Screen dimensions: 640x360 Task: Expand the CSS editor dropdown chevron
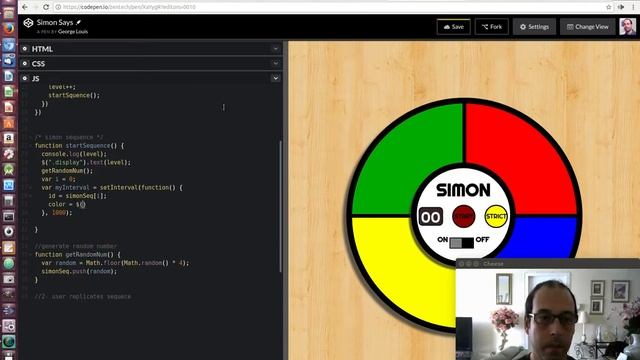(x=276, y=63)
